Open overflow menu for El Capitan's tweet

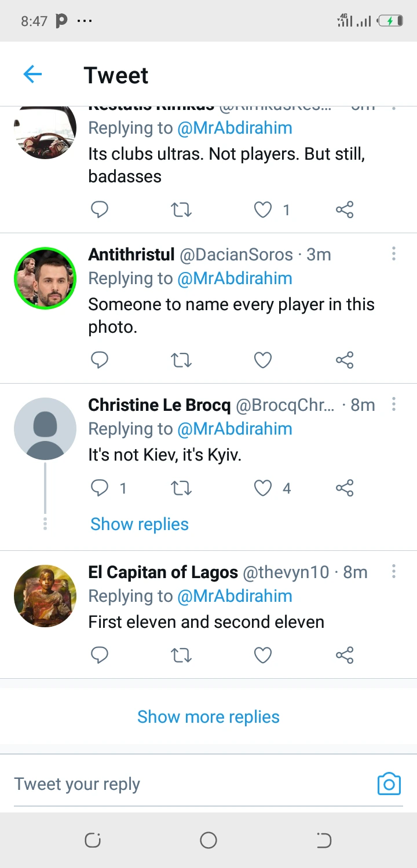coord(393,572)
